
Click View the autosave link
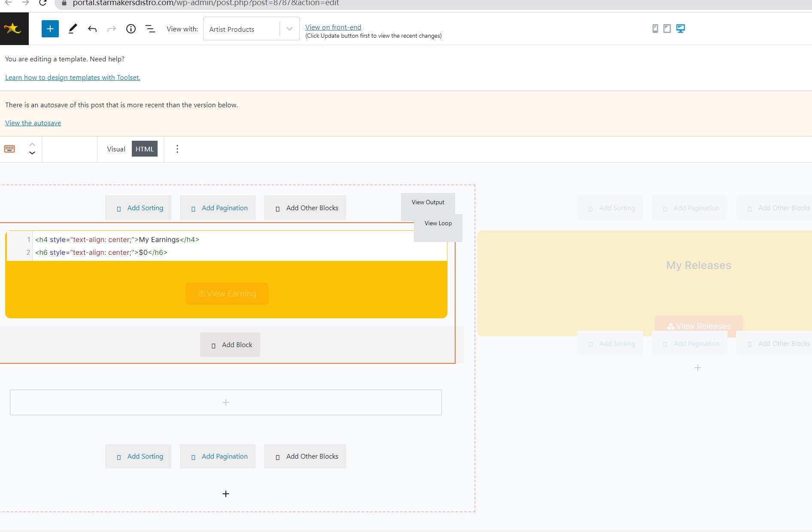coord(33,123)
